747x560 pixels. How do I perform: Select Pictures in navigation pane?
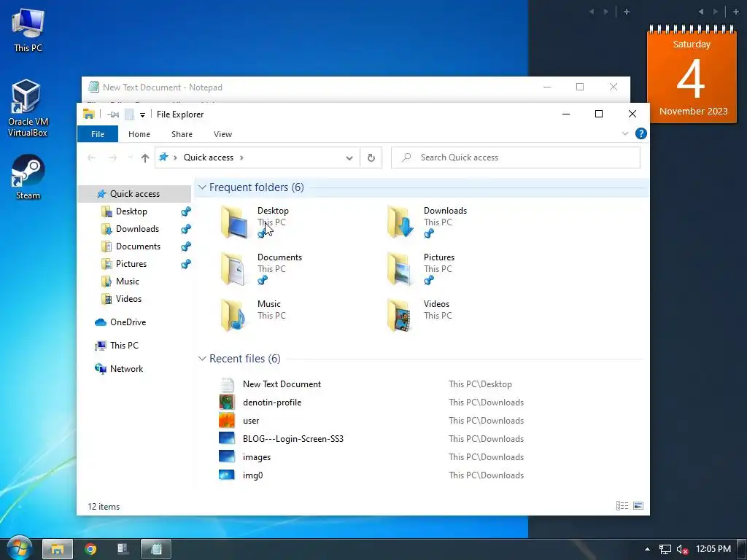pos(131,264)
